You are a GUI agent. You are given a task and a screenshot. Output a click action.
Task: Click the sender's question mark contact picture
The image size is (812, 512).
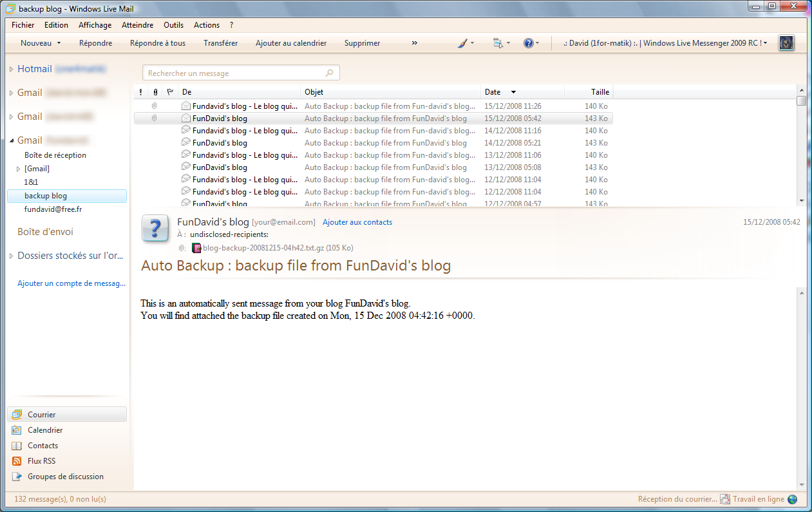coord(155,229)
